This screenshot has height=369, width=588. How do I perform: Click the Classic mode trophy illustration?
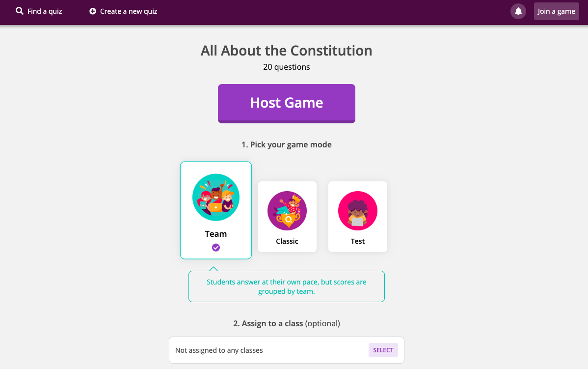287,211
